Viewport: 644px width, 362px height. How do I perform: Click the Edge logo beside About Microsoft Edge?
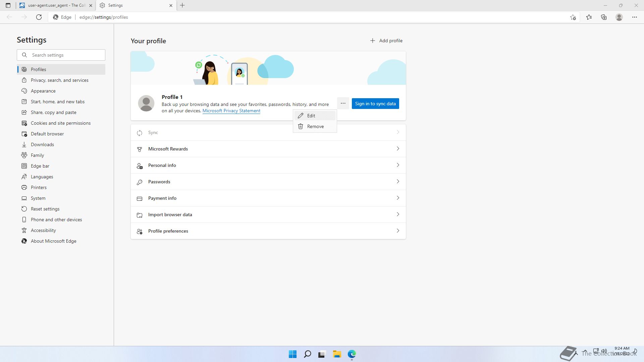[24, 241]
